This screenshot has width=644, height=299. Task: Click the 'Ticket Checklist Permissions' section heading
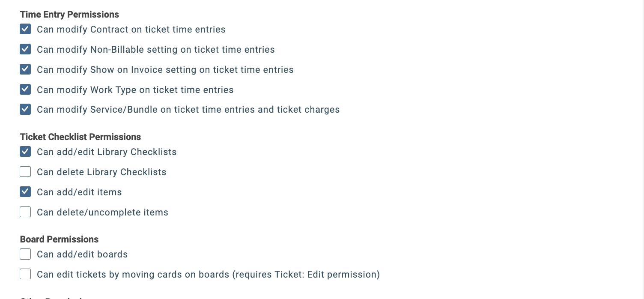tap(80, 137)
